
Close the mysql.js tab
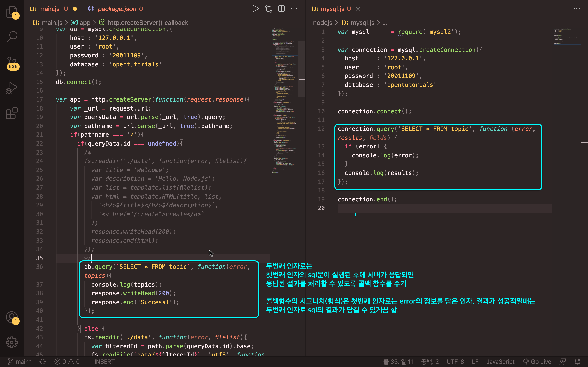[358, 9]
